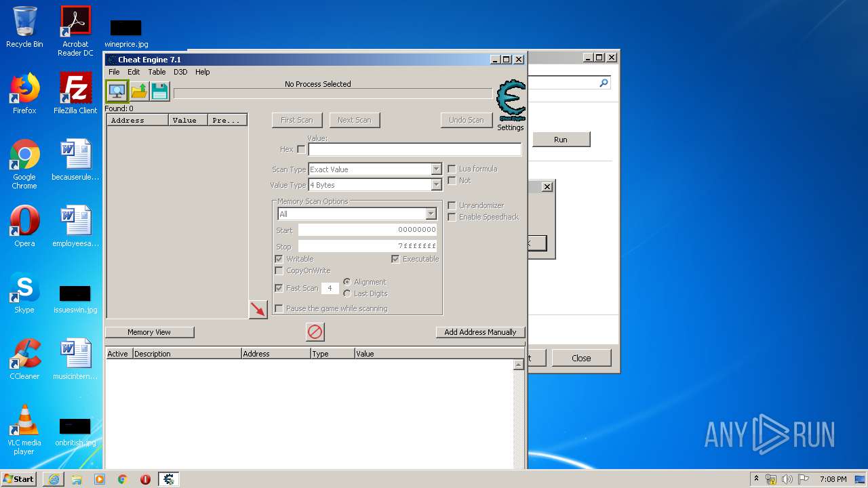
Task: Toggle the Not checkbox
Action: point(452,180)
